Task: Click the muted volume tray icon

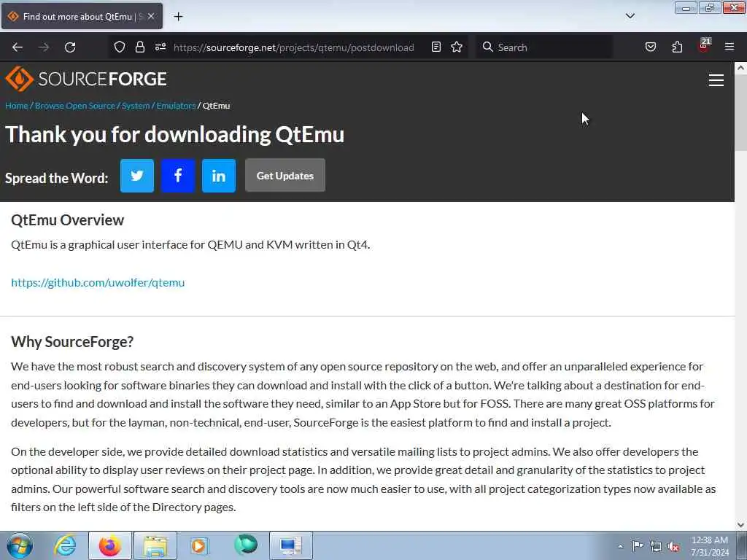Action: 673,547
